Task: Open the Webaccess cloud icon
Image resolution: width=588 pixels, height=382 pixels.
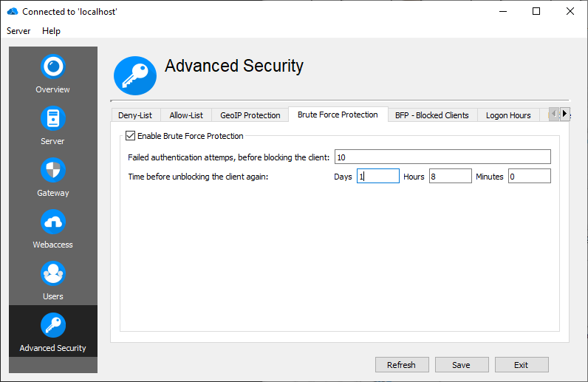Action: (x=53, y=222)
